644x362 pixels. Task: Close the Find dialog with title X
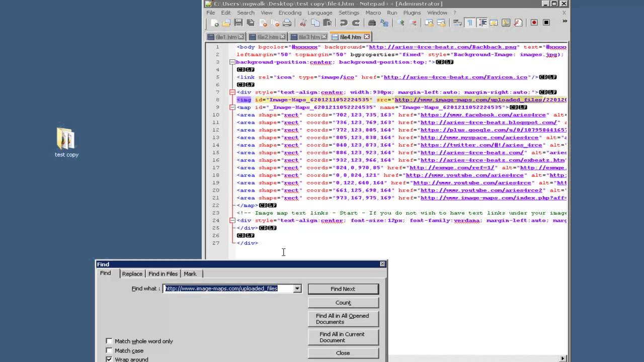coord(382,264)
